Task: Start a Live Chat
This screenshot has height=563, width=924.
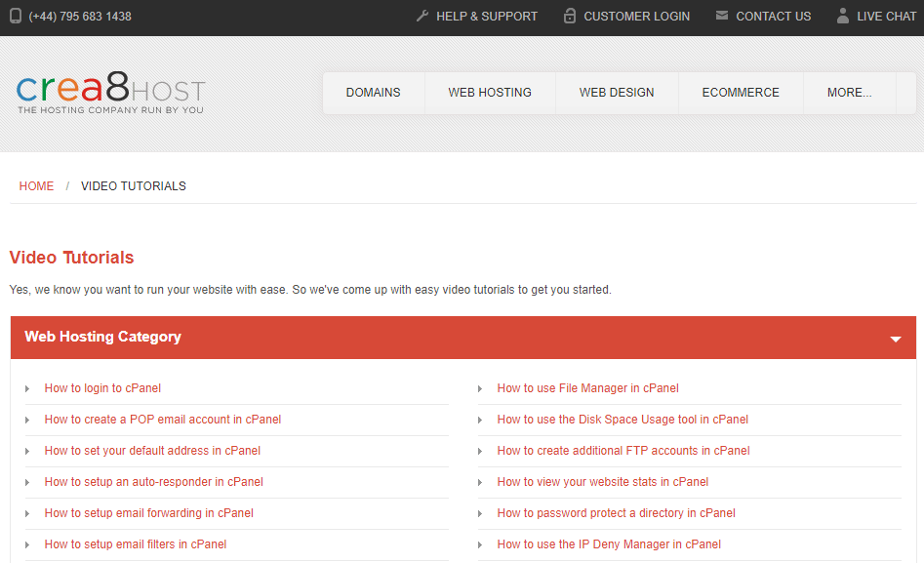Action: (x=886, y=17)
